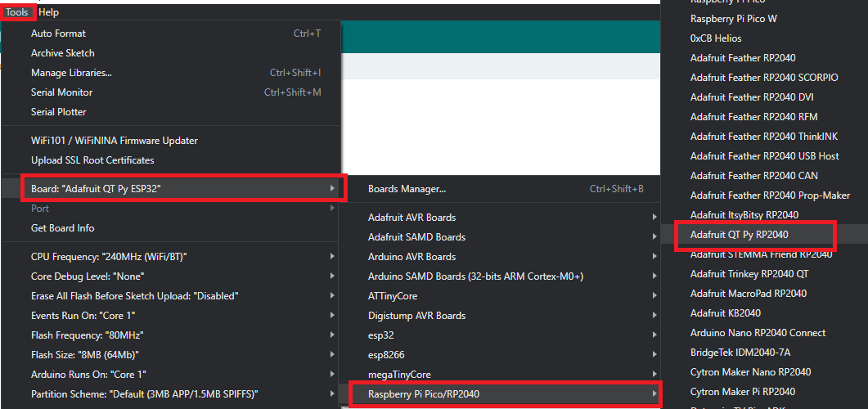Select Archive Sketch

[x=63, y=53]
